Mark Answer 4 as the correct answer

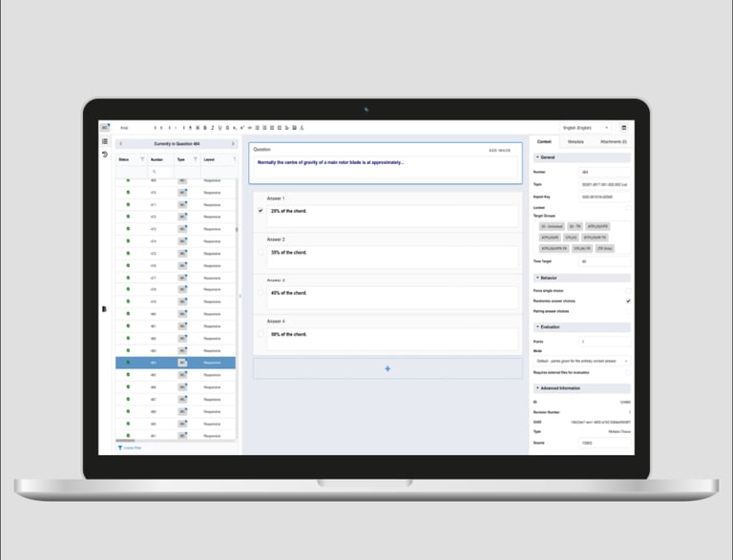tap(261, 334)
